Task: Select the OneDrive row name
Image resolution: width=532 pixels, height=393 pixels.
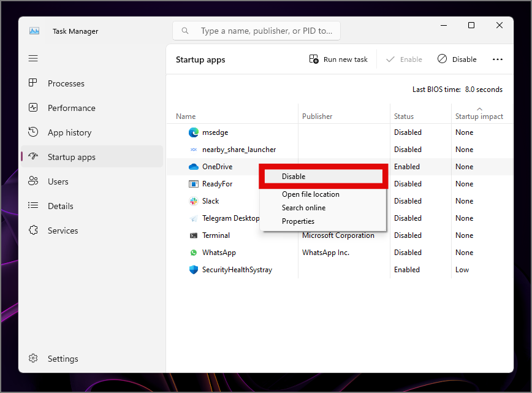Action: pyautogui.click(x=217, y=167)
